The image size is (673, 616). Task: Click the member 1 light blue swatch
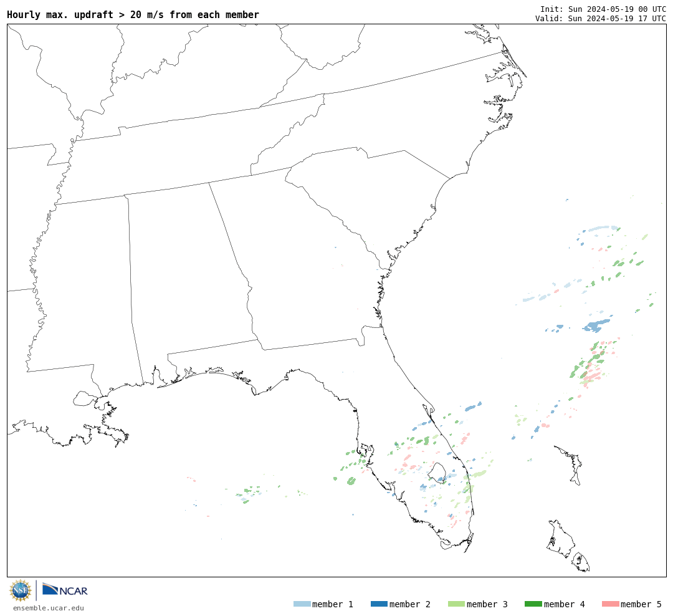coord(302,604)
